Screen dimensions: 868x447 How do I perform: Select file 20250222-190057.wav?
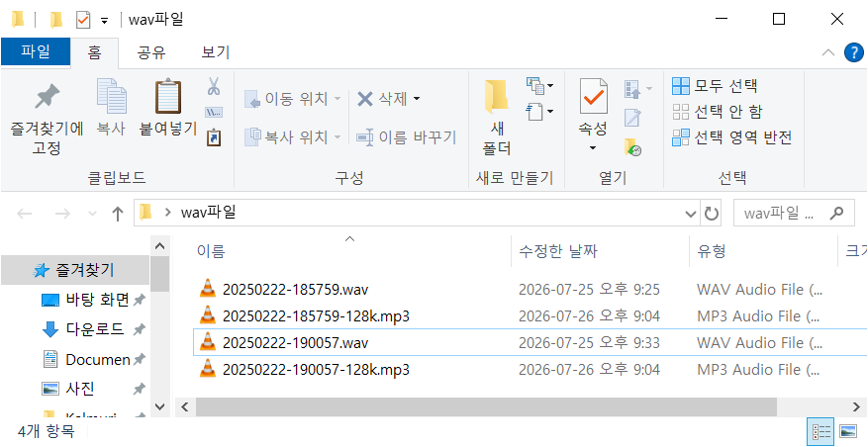point(296,343)
